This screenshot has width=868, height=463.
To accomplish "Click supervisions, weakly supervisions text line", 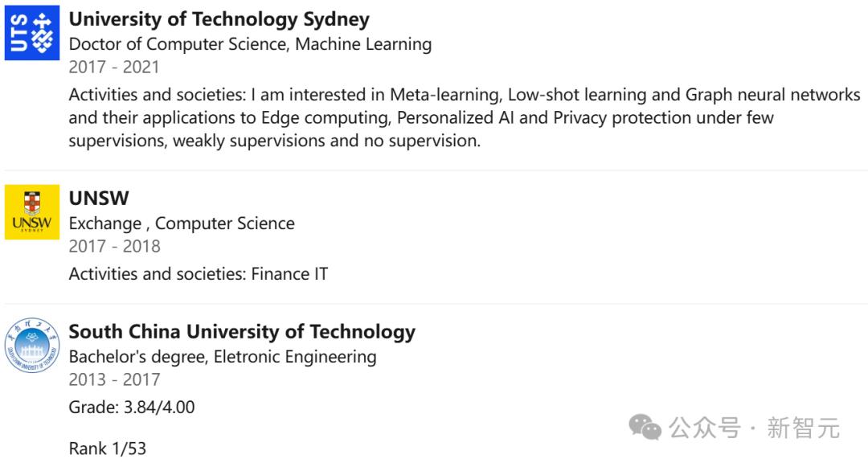I will point(275,141).
